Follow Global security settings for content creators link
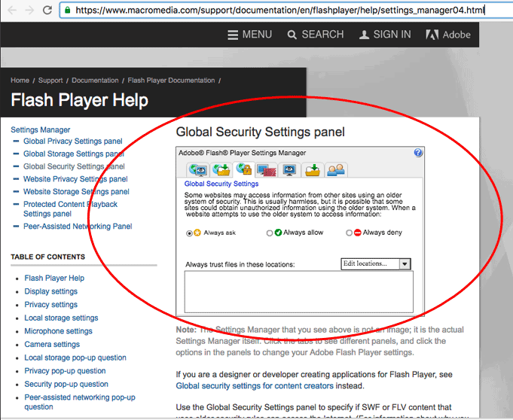 (x=255, y=386)
